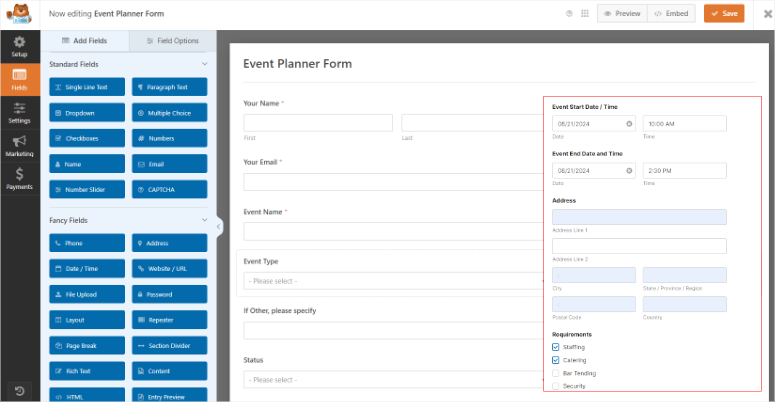Viewport: 775px width, 402px height.
Task: Add a Website / URL field
Action: pyautogui.click(x=170, y=268)
